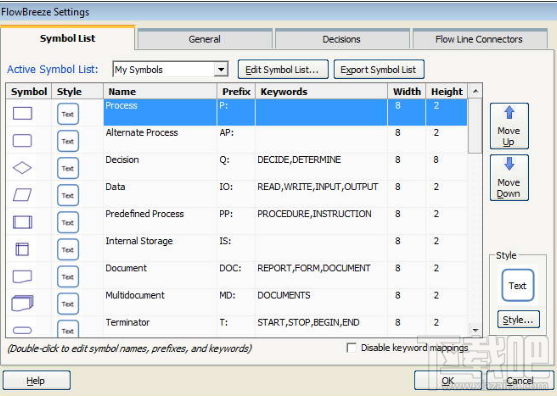Image resolution: width=557 pixels, height=396 pixels.
Task: Click the Cancel button
Action: click(520, 380)
